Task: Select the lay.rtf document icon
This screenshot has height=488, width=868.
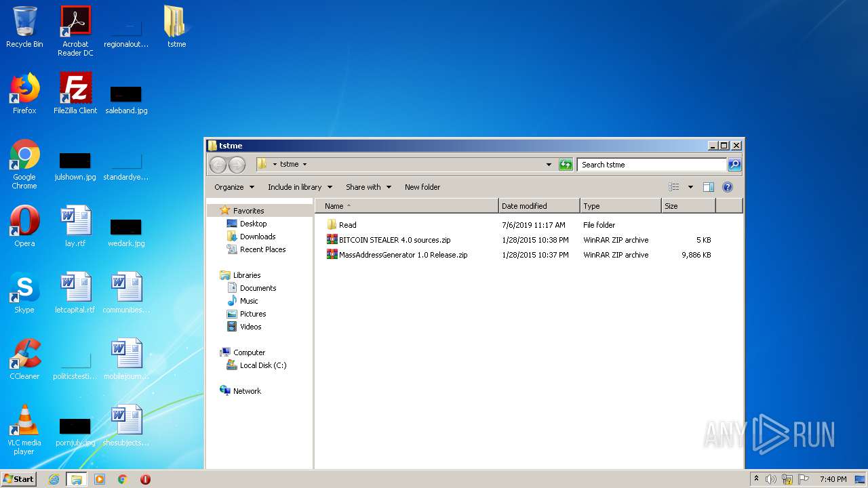Action: (75, 226)
